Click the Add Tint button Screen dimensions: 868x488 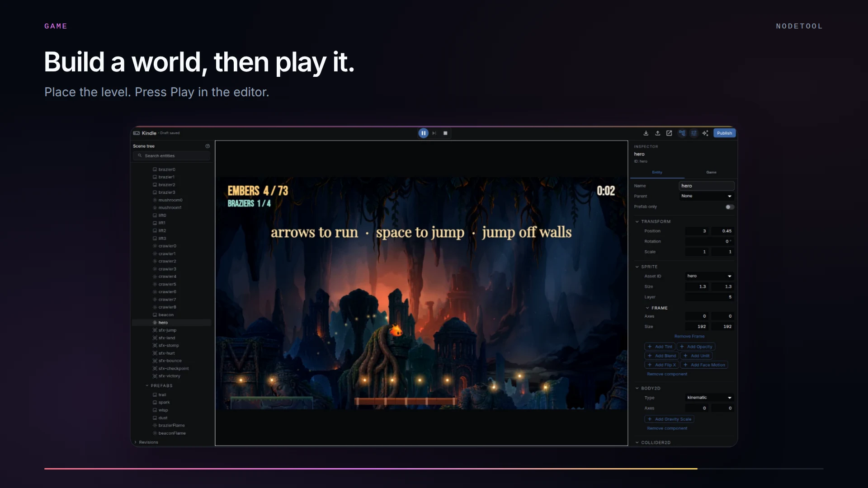click(660, 347)
